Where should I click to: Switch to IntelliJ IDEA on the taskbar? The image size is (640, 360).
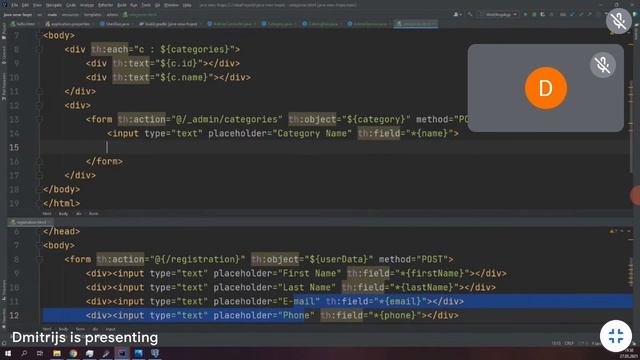pos(122,353)
